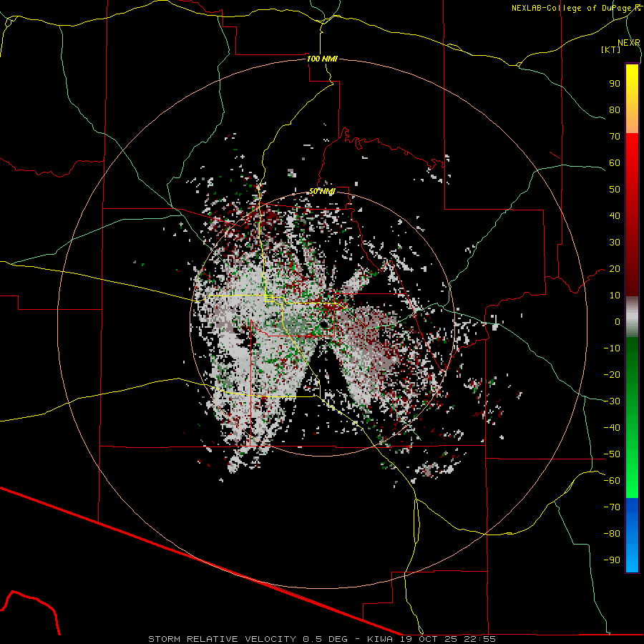Click the gray zero-velocity segment of color bar

[x=632, y=317]
